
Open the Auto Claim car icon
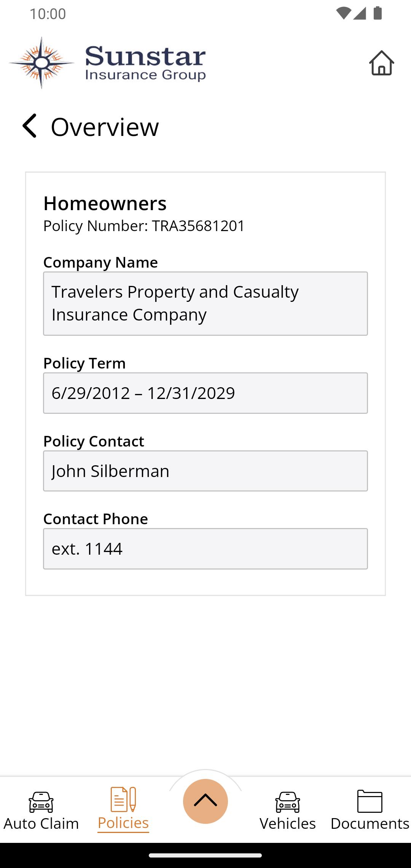41,802
